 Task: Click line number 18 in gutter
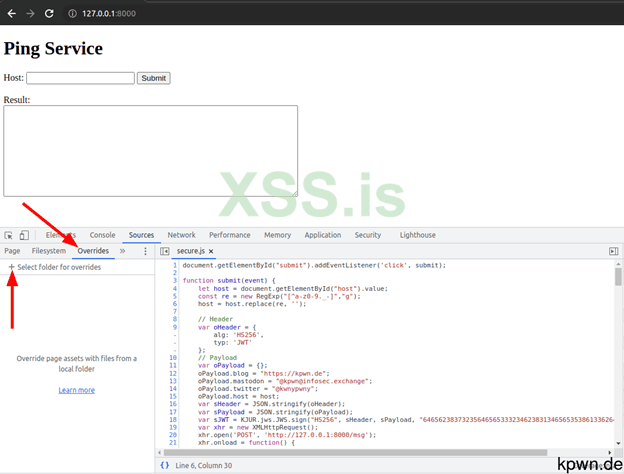tap(173, 419)
